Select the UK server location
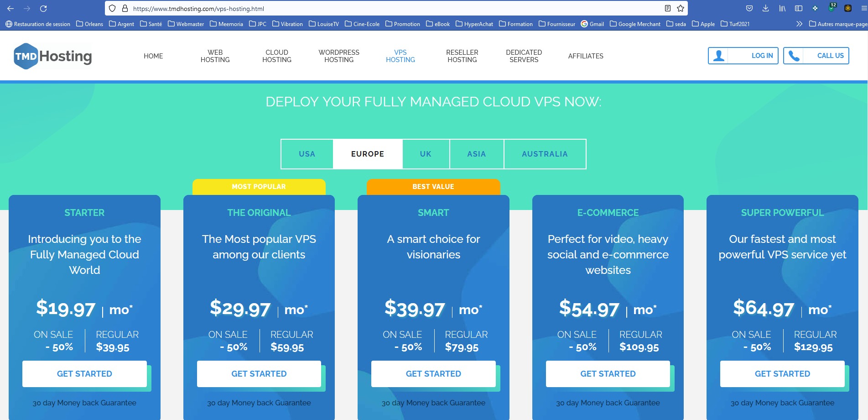The height and width of the screenshot is (420, 868). [426, 154]
